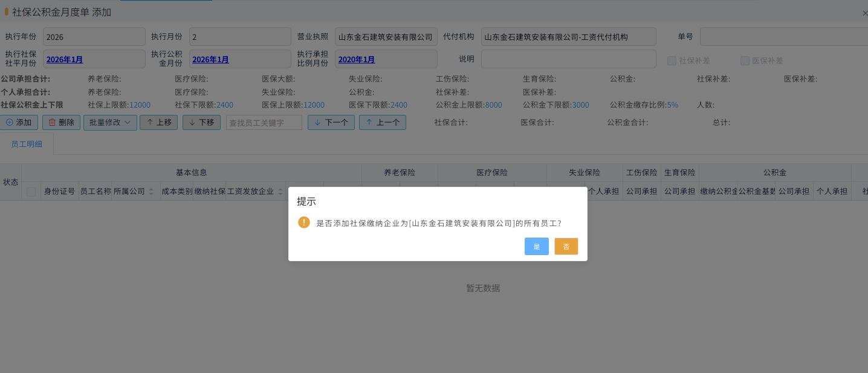Image resolution: width=868 pixels, height=373 pixels.
Task: Click the 公积金缴存比例 value 5%
Action: 672,105
